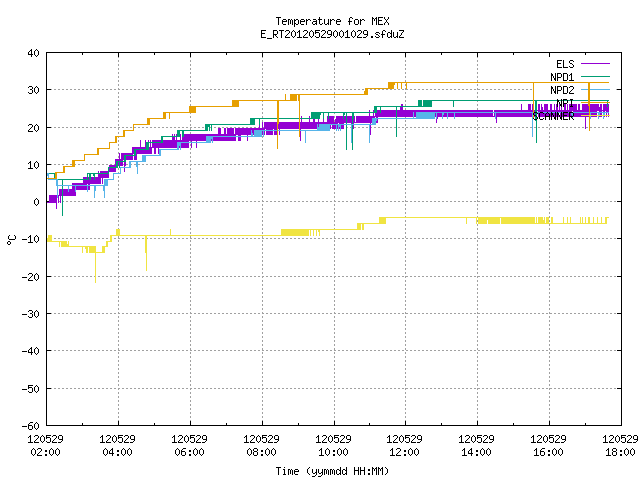Click the yellow SCANNER spike dipping toward -20
This screenshot has width=640, height=480.
[96, 267]
